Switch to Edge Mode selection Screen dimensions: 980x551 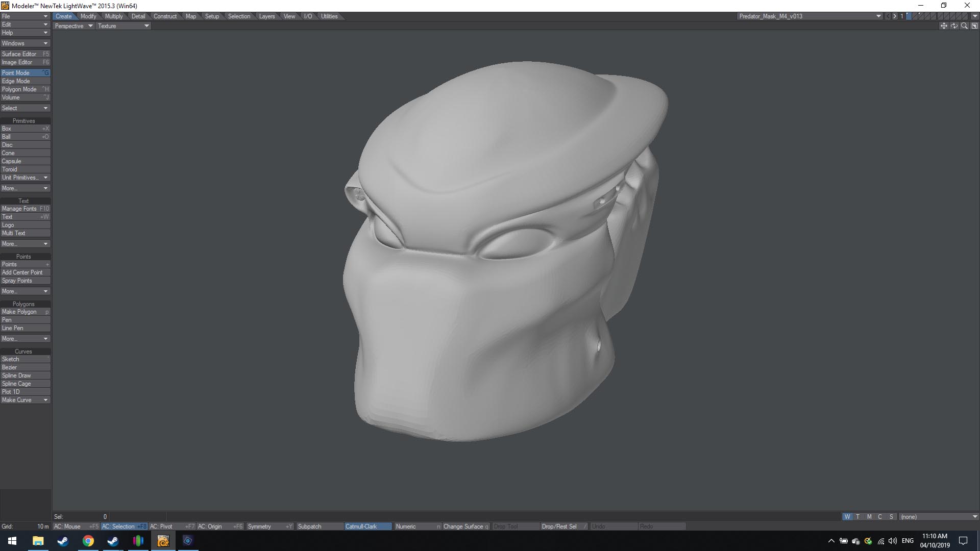[25, 81]
